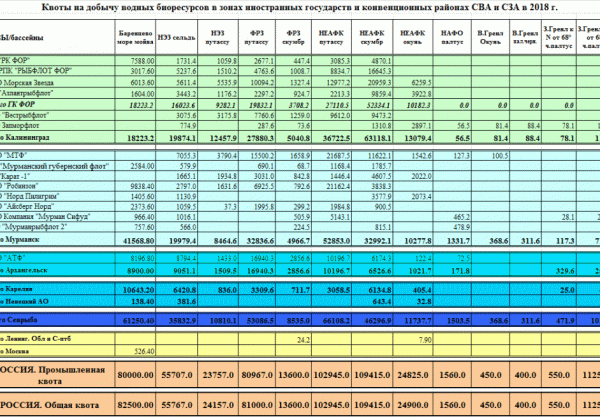Click the 'РОССИЯ. Общая квота' value 82500.00
600x417 pixels.
[x=135, y=405]
